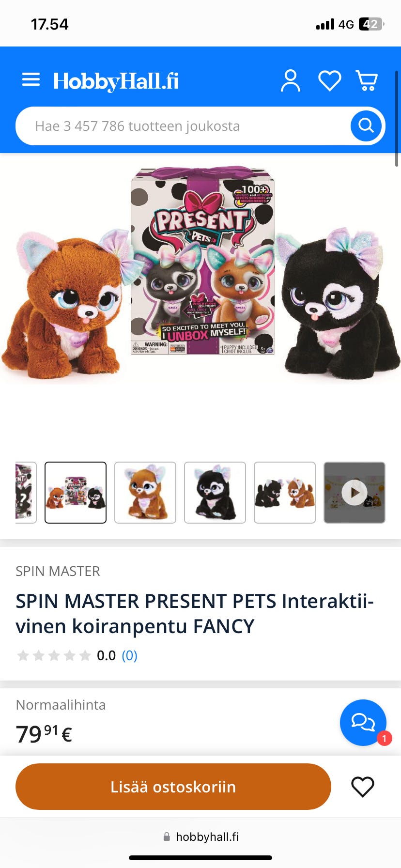This screenshot has height=868, width=401.
Task: Open the shopping cart icon
Action: point(367,80)
